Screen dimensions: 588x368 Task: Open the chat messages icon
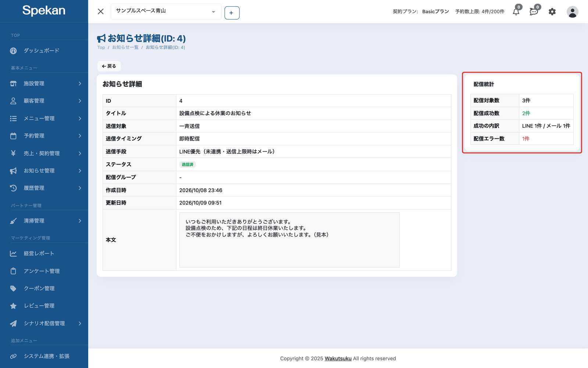(x=534, y=11)
